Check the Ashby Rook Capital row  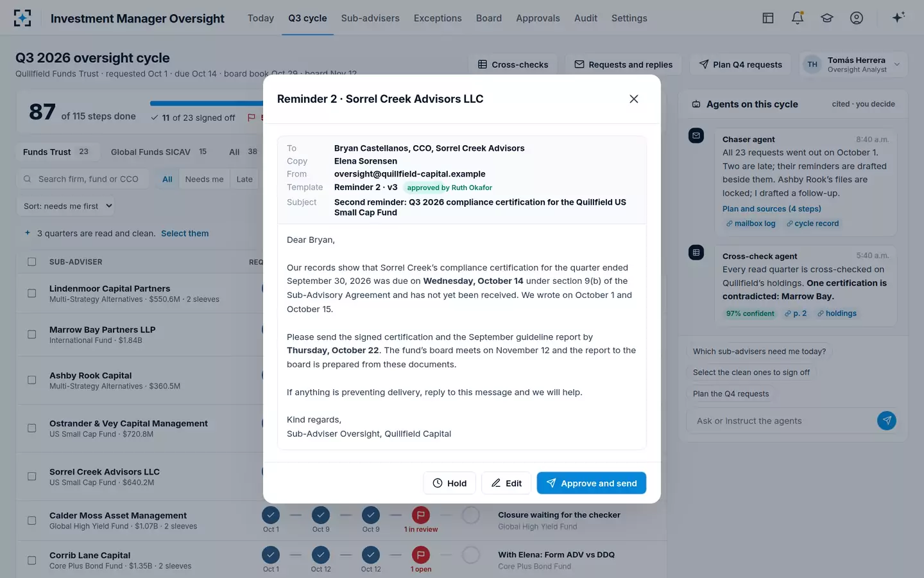pos(31,380)
